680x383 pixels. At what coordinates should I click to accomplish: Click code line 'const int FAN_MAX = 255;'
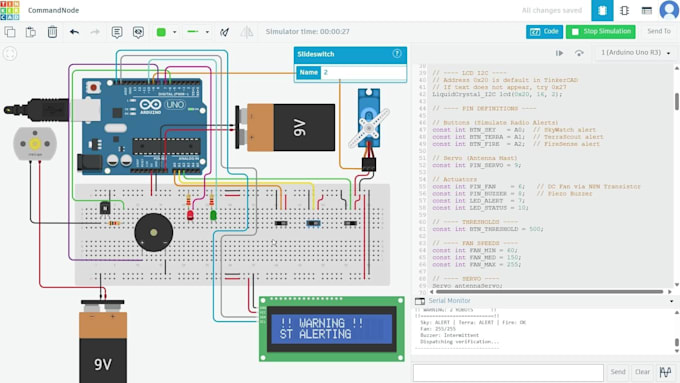[x=477, y=264]
